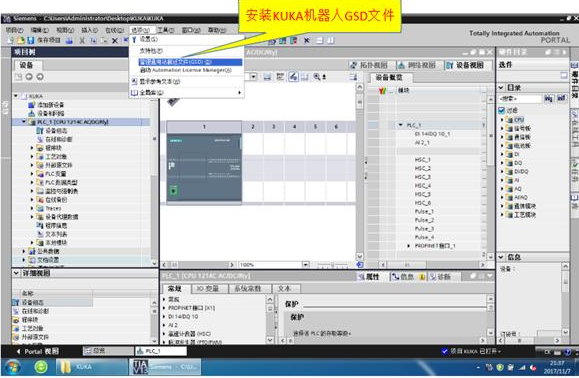Click Portal 视图 button at bottom left
This screenshot has width=579, height=378.
[37, 351]
